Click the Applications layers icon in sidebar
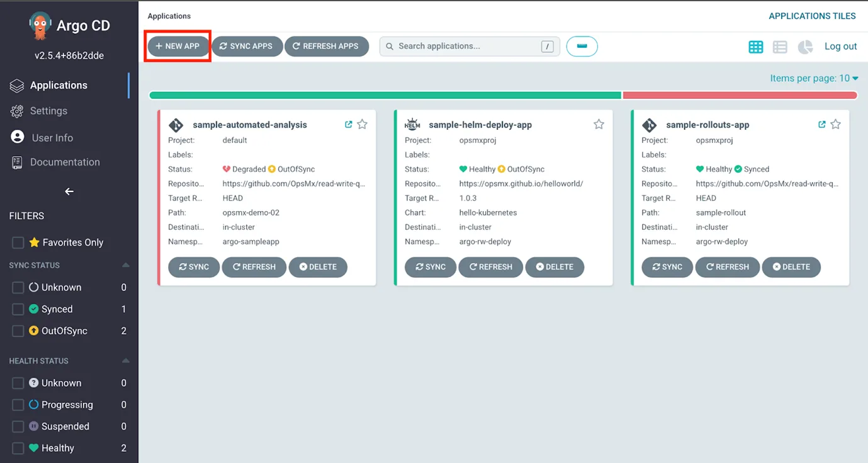This screenshot has height=463, width=868. 17,86
